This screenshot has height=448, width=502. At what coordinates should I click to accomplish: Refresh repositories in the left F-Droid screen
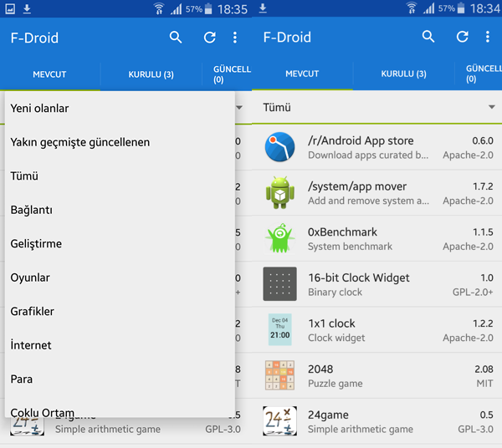coord(210,38)
